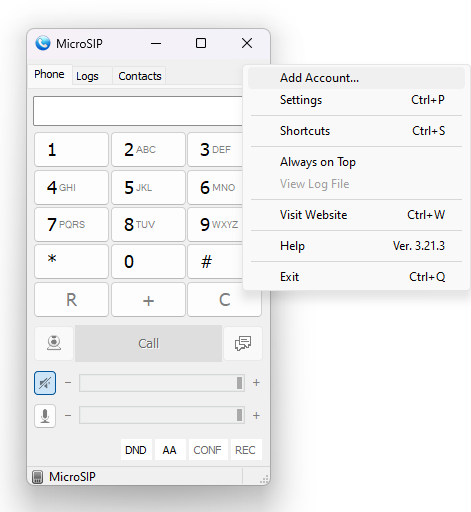Open Help menu entry

coord(356,246)
